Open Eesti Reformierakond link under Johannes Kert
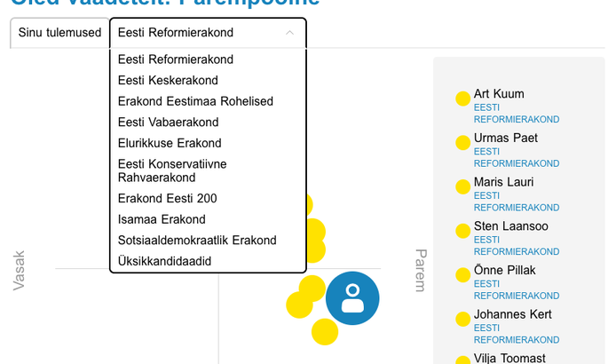 [x=517, y=334]
